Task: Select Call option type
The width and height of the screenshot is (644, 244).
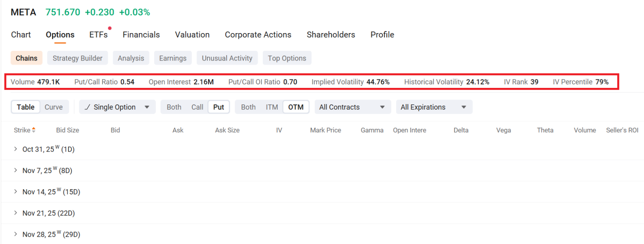Action: tap(197, 107)
